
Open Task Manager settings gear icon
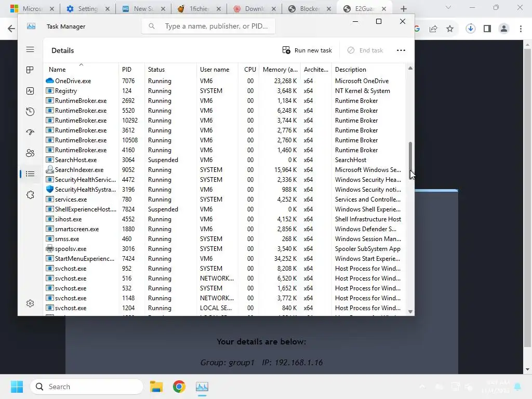pos(30,303)
